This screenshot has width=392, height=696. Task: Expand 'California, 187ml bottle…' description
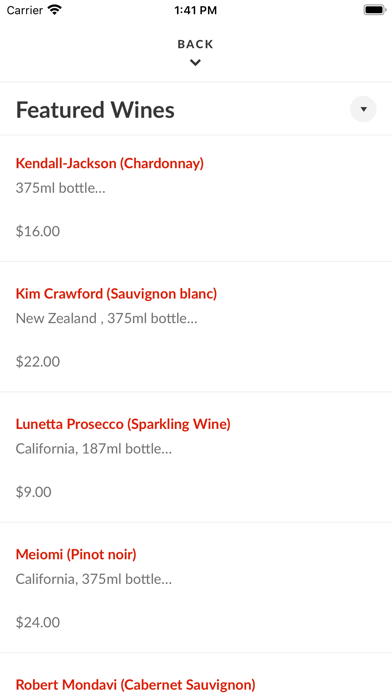94,449
